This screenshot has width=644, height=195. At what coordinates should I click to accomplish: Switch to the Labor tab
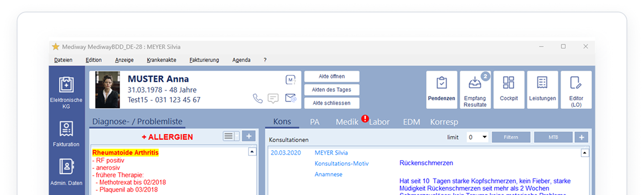tap(379, 122)
